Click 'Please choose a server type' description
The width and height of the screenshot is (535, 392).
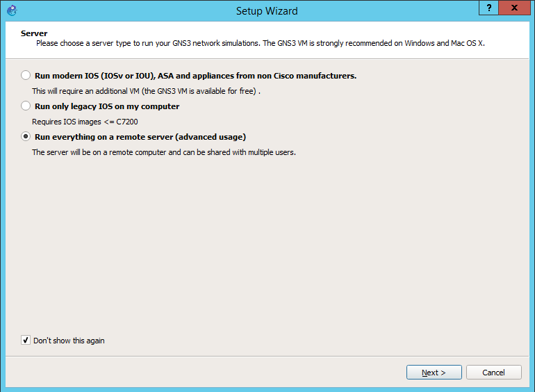[x=261, y=43]
